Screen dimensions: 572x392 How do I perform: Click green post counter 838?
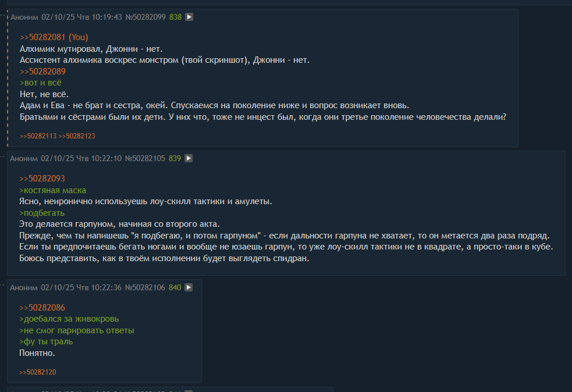pos(176,17)
